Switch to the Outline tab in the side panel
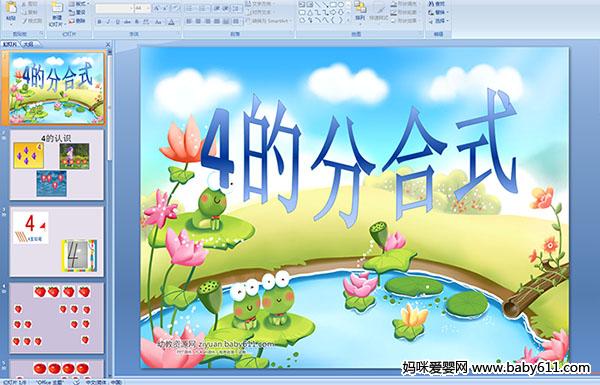 pyautogui.click(x=29, y=44)
